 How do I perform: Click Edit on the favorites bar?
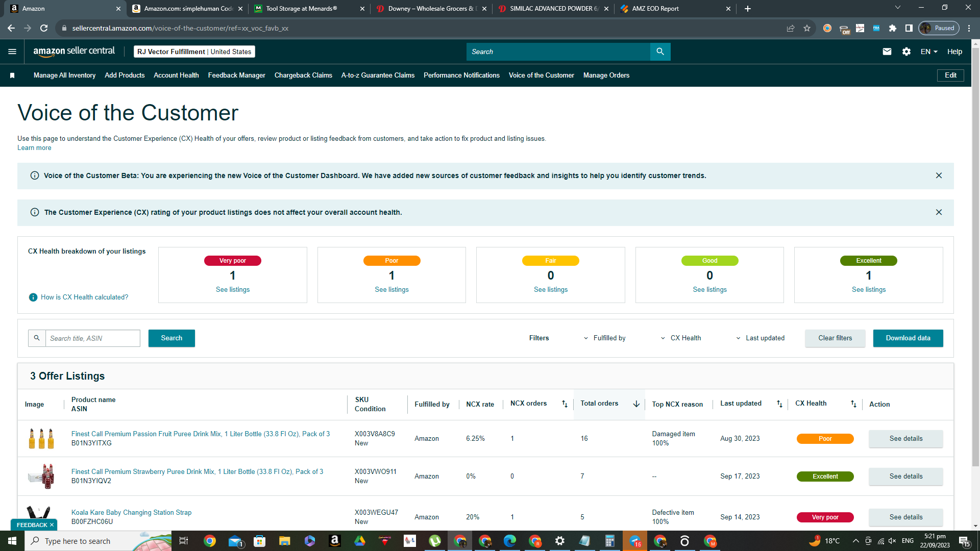click(x=950, y=76)
